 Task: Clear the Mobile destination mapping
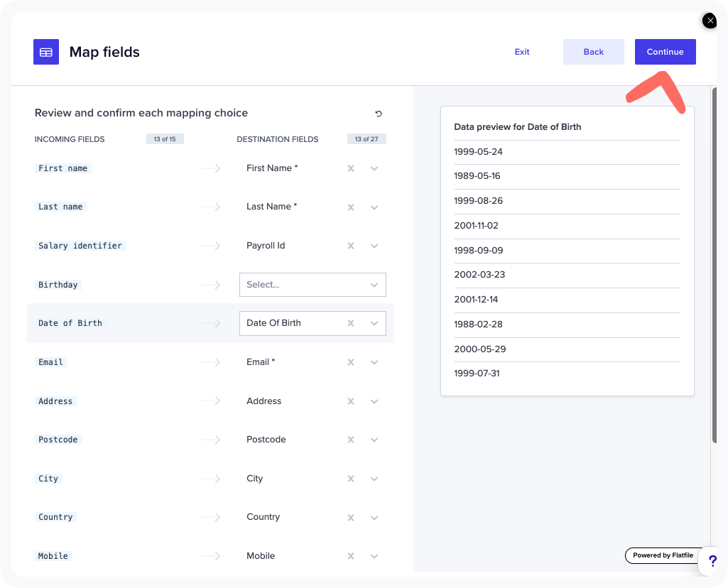[351, 556]
